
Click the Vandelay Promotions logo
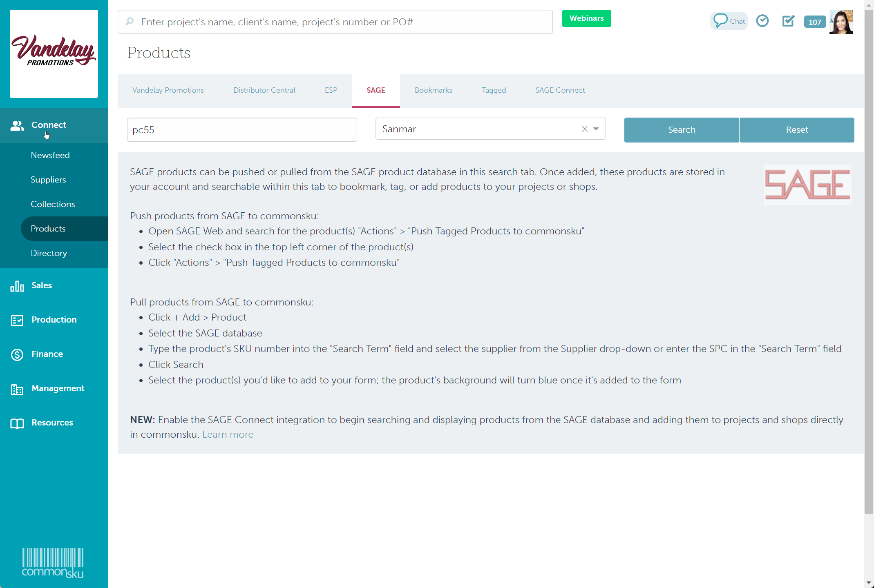pos(54,53)
